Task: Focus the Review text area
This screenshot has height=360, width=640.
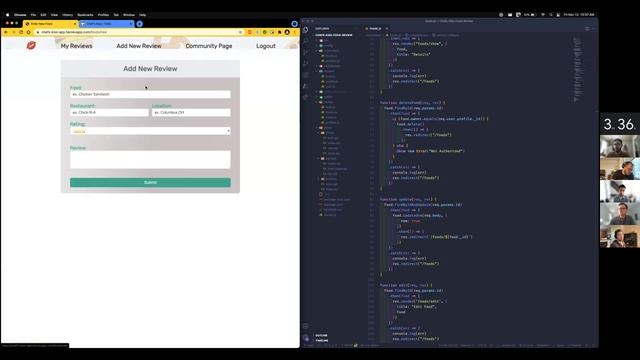Action: click(x=150, y=160)
